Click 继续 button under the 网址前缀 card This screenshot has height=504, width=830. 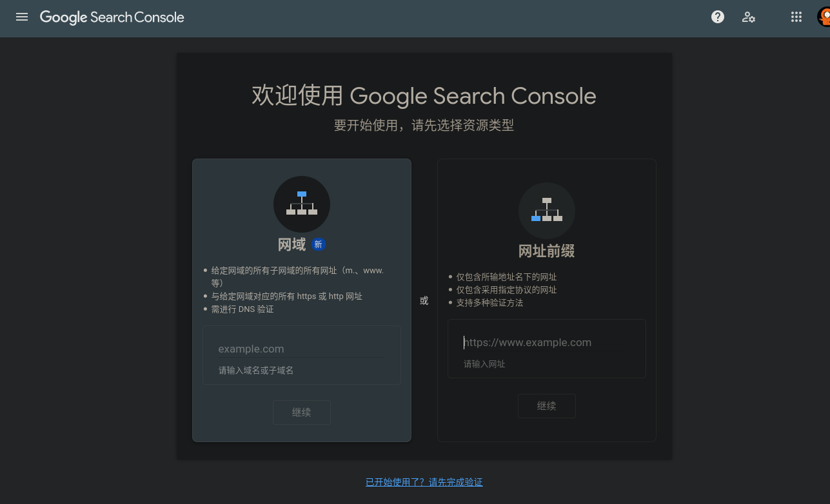[547, 406]
